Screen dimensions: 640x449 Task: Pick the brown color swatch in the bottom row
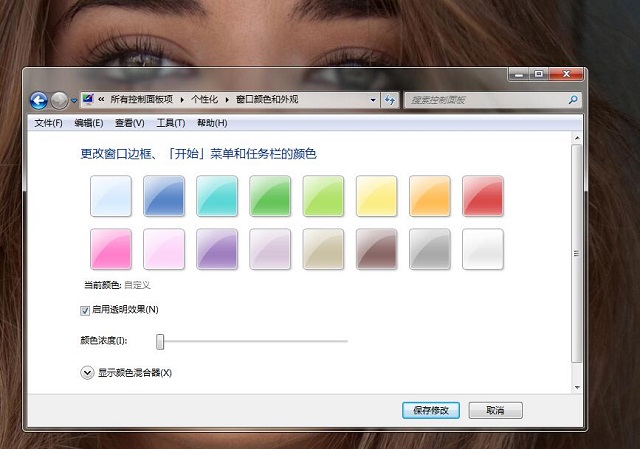(x=377, y=249)
